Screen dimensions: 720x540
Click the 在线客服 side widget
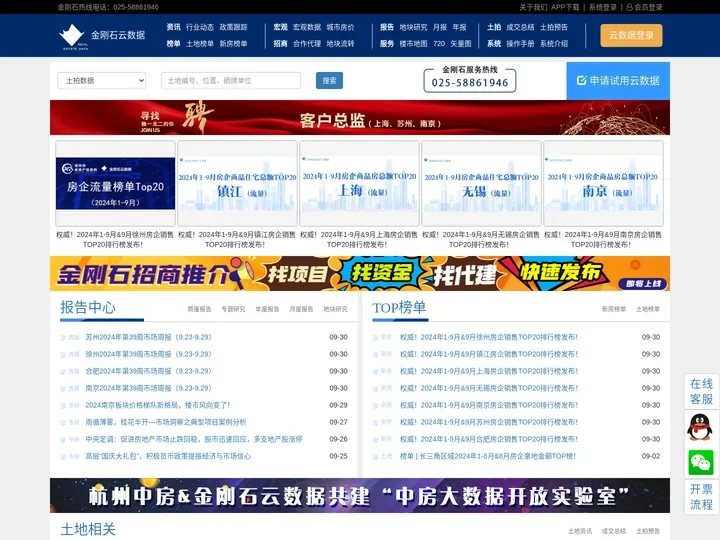coord(701,391)
